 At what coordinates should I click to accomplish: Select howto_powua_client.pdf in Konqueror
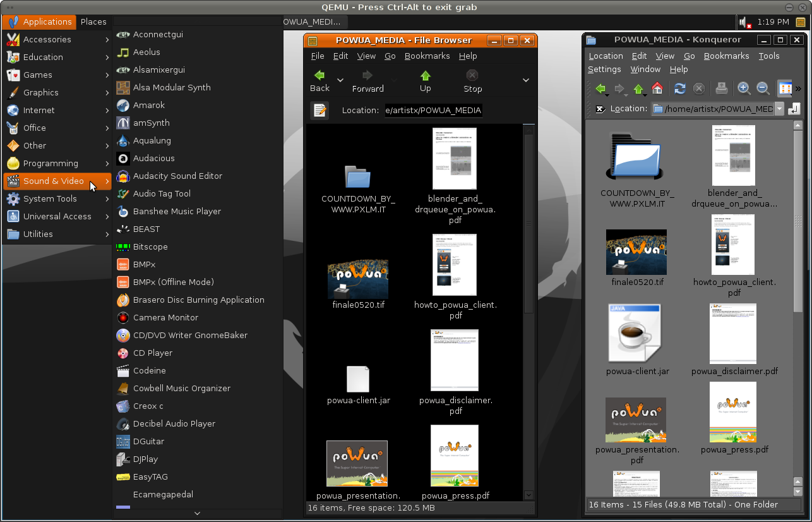(x=734, y=256)
